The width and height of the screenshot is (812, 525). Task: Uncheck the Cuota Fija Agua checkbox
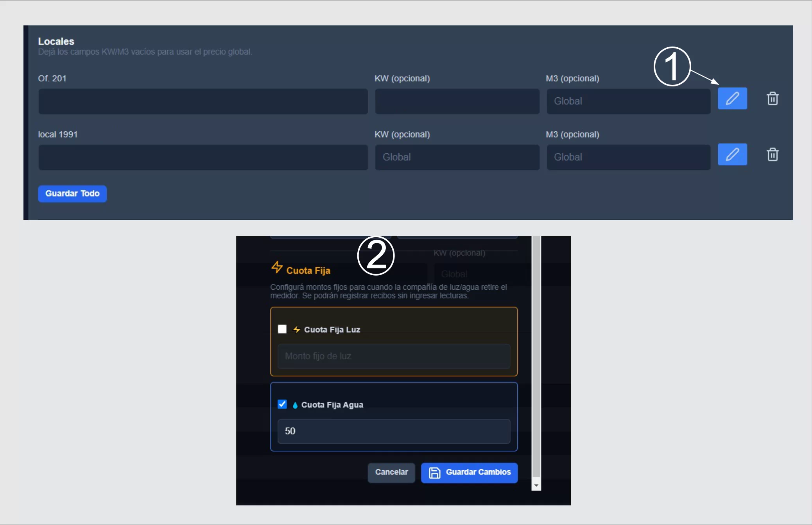pos(282,404)
